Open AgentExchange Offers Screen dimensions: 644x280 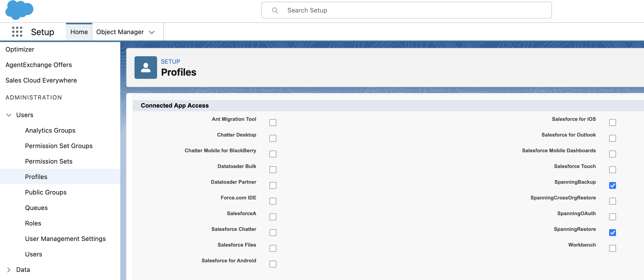coord(39,65)
